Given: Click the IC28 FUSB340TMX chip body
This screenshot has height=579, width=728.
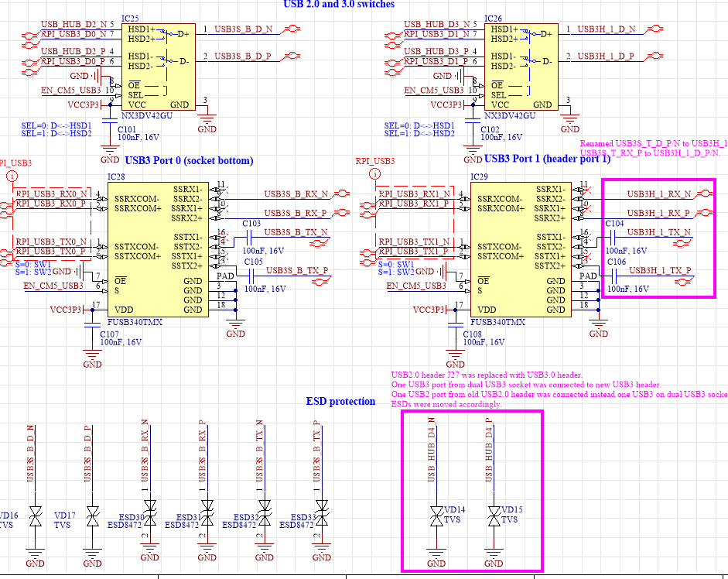Looking at the screenshot, I should 156,249.
